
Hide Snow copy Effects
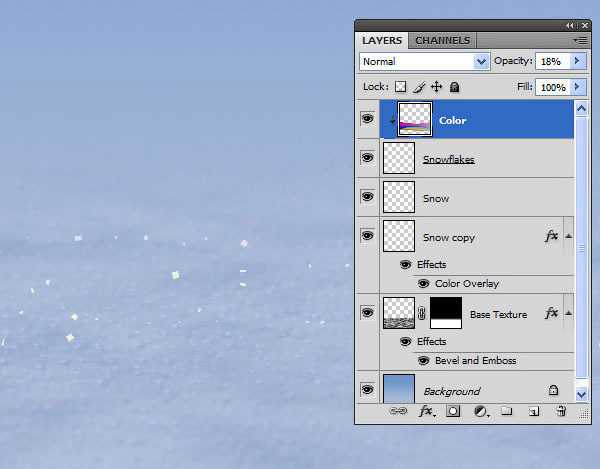pyautogui.click(x=406, y=264)
